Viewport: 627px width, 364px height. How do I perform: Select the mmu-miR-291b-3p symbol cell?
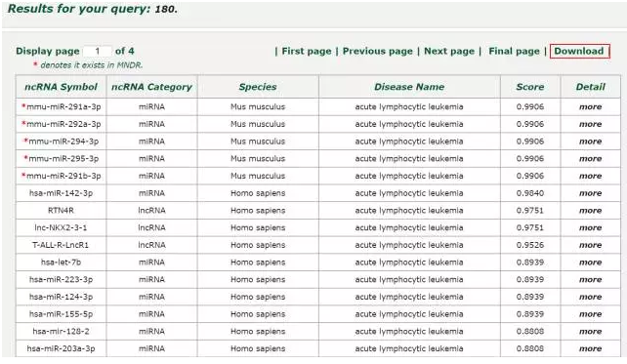click(x=62, y=176)
